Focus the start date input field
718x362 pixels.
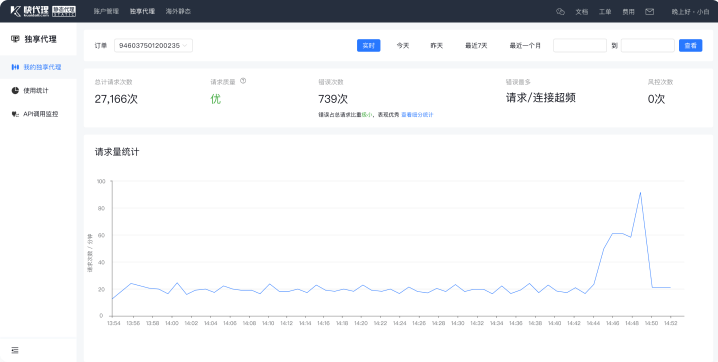point(580,45)
